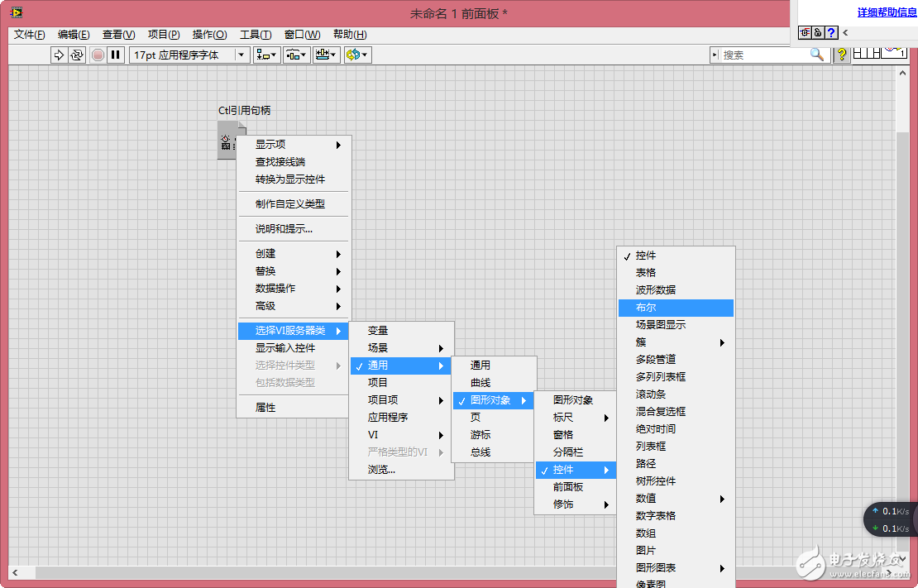Image resolution: width=918 pixels, height=588 pixels.
Task: Open the 项目(P) menu
Action: click(x=164, y=35)
